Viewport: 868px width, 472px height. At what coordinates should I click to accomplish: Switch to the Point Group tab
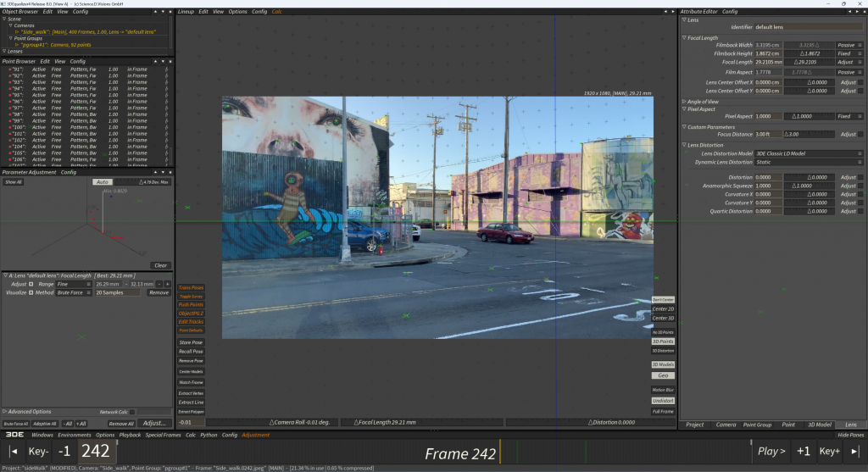tap(757, 425)
